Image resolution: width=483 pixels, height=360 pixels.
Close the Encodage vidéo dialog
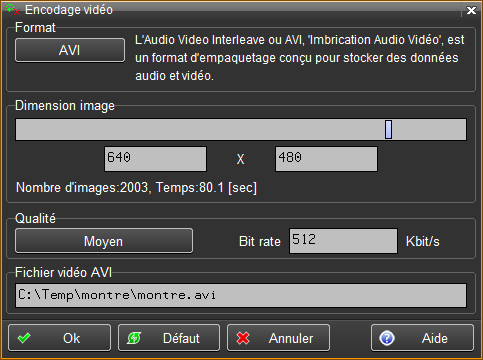[x=471, y=10]
